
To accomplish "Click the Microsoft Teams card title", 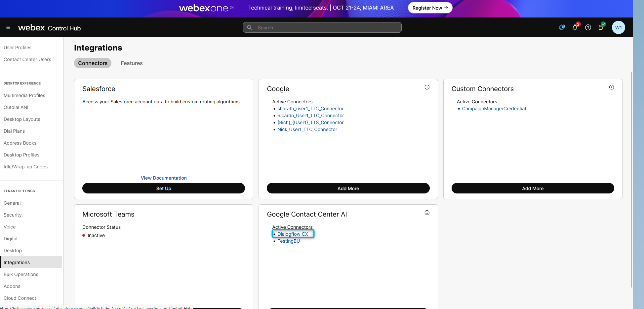I will point(108,214).
